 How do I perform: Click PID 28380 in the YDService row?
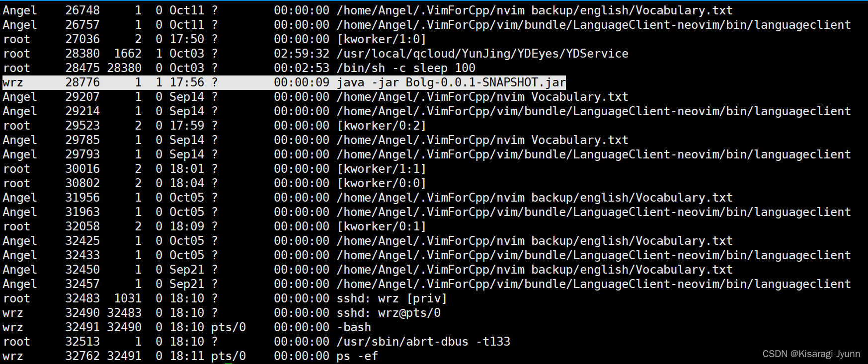82,54
